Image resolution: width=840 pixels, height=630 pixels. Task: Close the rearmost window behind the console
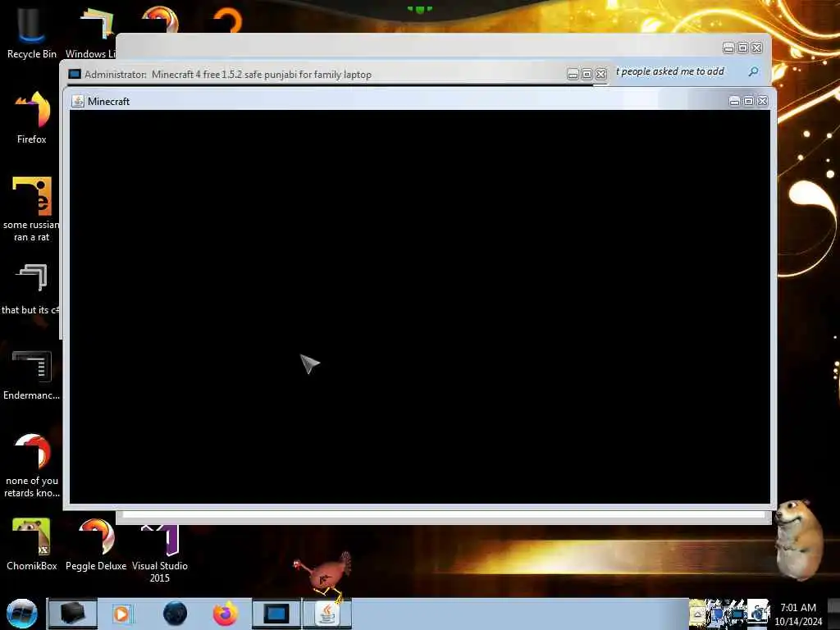(x=756, y=48)
